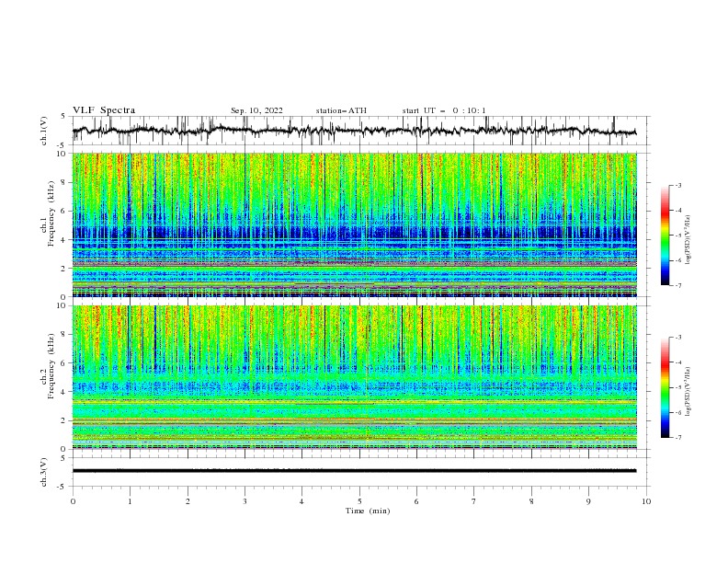Viewport: 728px width, 563px height.
Task: Click the ch.1 waveform trace panel
Action: [360, 131]
